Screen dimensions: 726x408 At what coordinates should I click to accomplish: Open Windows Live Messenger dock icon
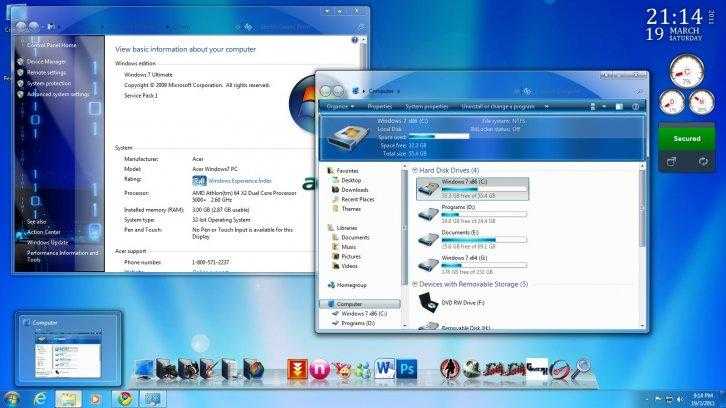[364, 370]
